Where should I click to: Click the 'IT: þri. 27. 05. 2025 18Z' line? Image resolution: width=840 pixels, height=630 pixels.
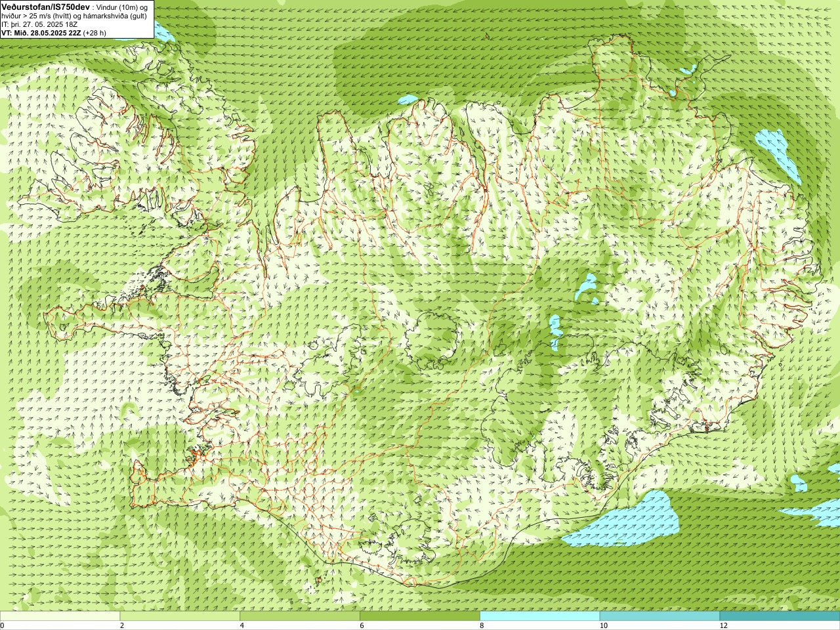pyautogui.click(x=39, y=24)
